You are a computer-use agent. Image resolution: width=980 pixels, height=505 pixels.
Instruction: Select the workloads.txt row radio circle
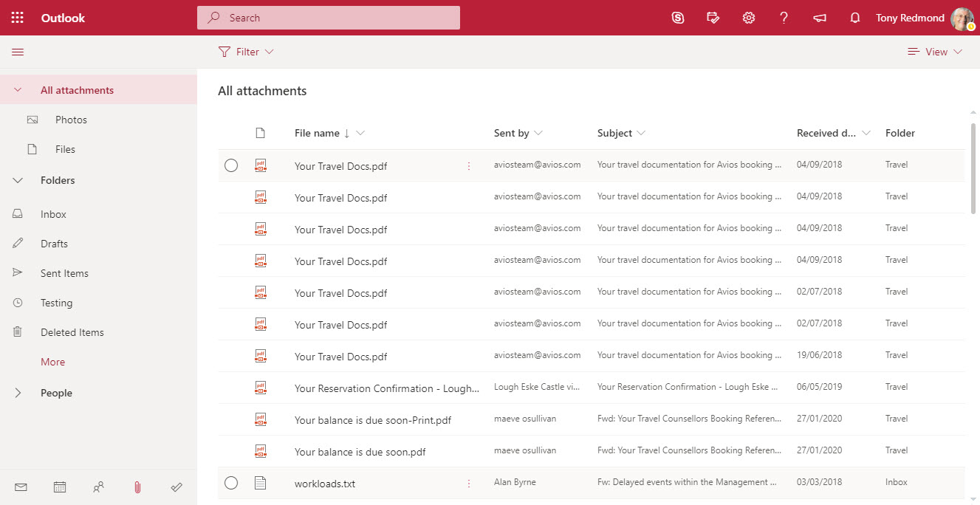point(231,483)
